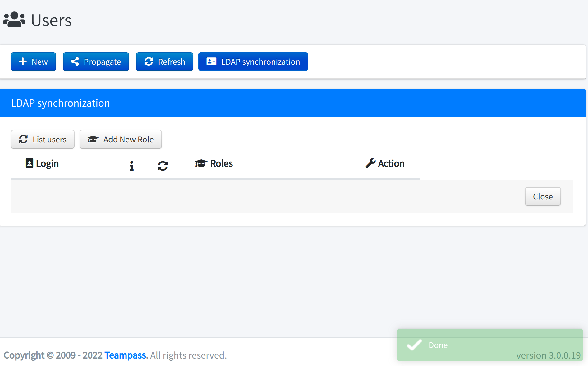
Task: Select the graduation cap icon beside Roles
Action: tap(200, 163)
